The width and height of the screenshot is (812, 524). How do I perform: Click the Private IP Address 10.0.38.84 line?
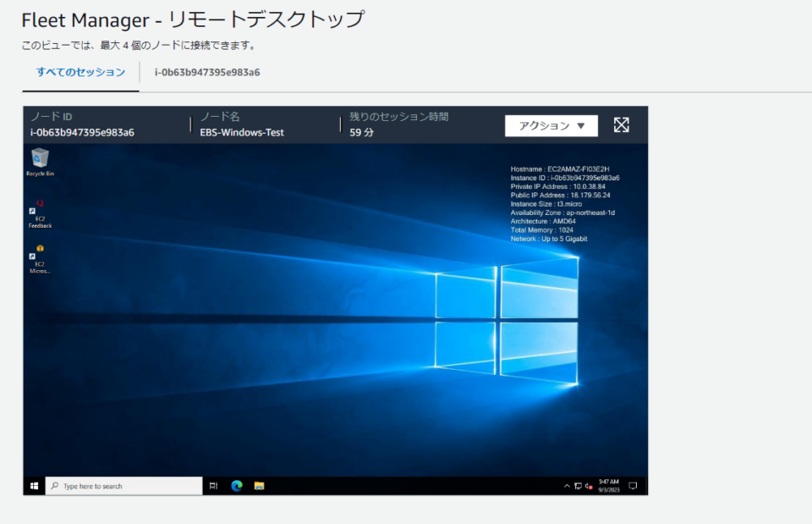coord(557,186)
